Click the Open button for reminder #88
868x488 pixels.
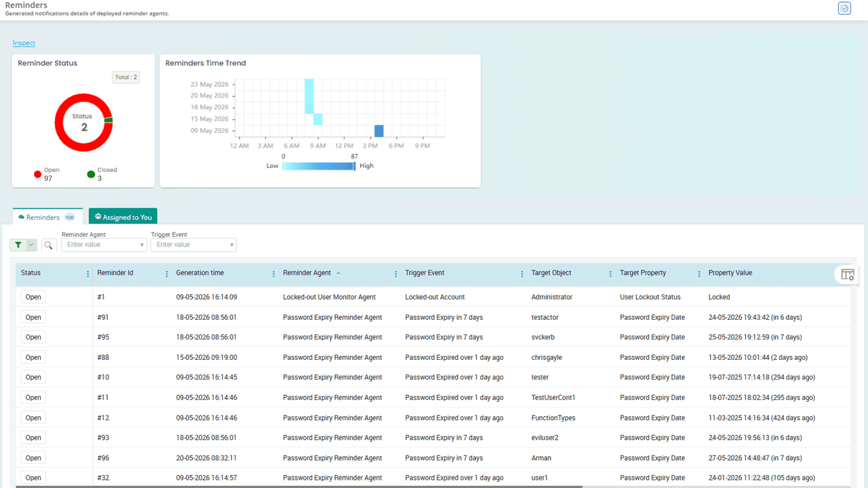[x=33, y=357]
